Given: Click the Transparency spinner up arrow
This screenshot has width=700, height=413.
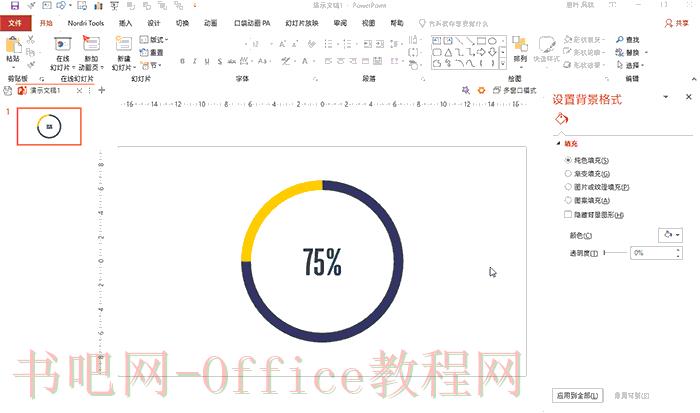Looking at the screenshot, I should (678, 250).
